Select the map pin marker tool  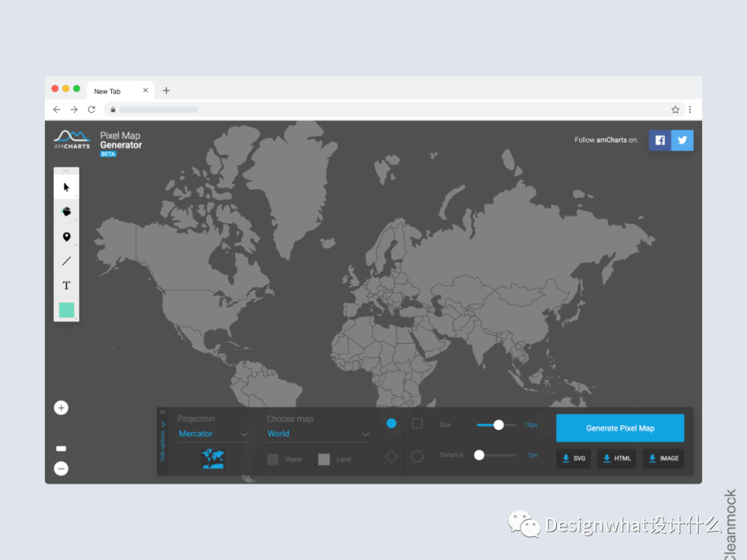pos(66,236)
